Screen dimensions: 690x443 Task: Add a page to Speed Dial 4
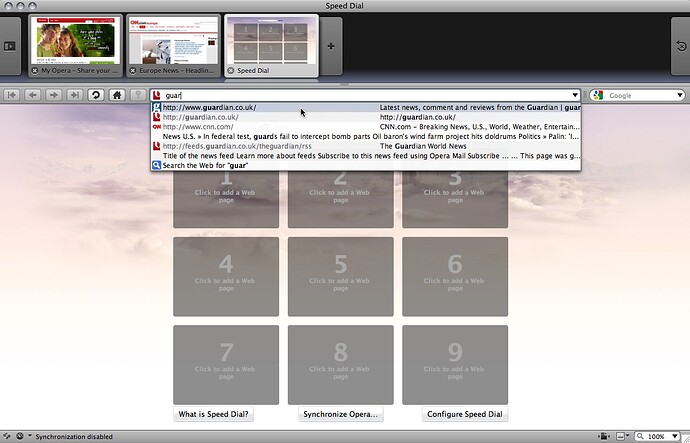226,276
